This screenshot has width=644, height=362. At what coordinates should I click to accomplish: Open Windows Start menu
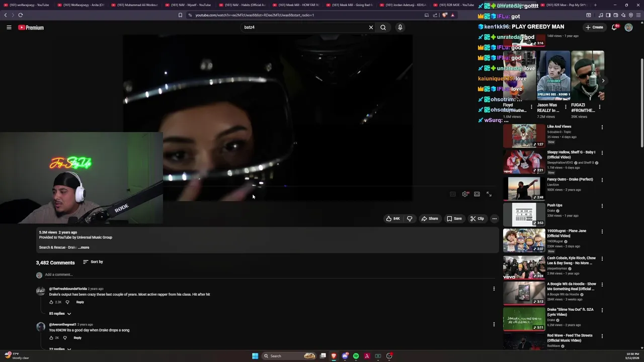click(255, 356)
